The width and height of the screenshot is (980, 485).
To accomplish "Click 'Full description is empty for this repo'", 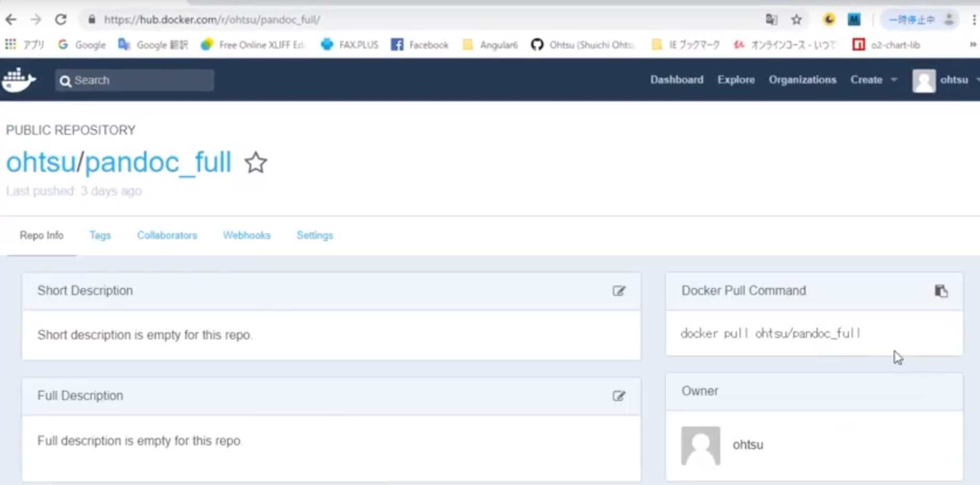I will point(140,441).
